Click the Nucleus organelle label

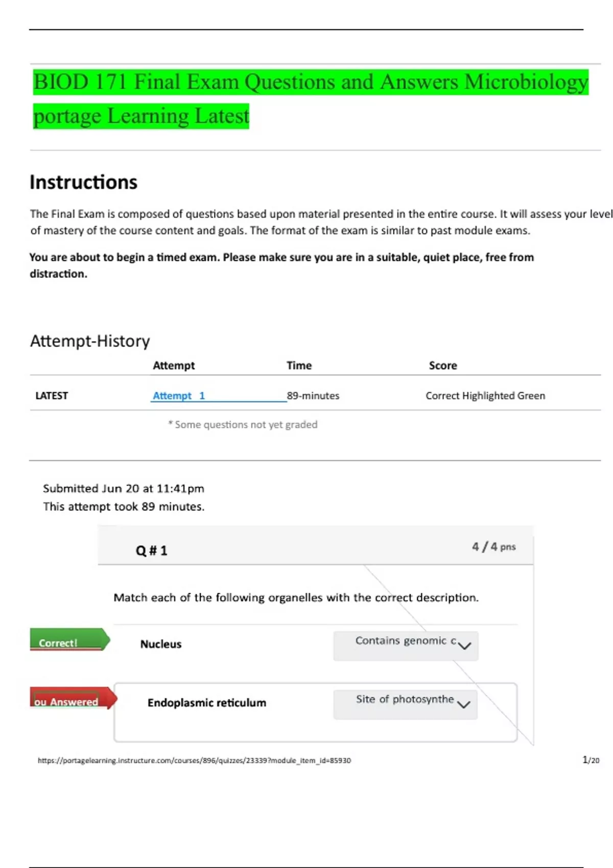(x=161, y=644)
